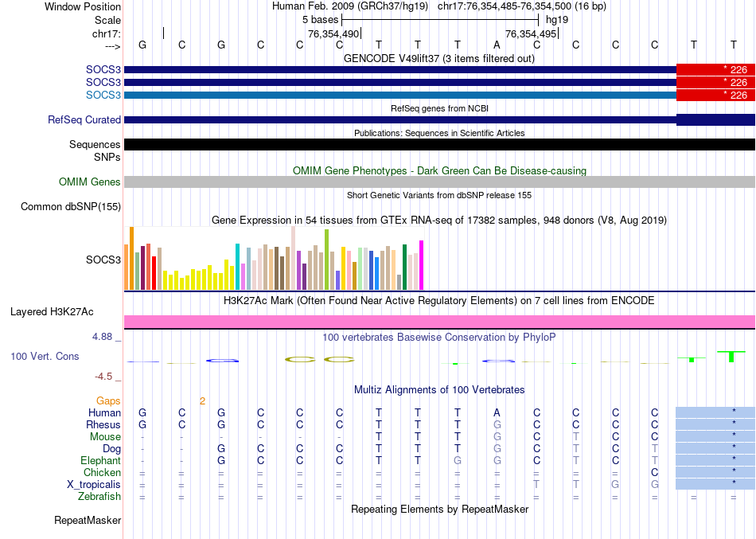Click the 5 bases scale bar
This screenshot has height=539, width=756.
(x=440, y=20)
